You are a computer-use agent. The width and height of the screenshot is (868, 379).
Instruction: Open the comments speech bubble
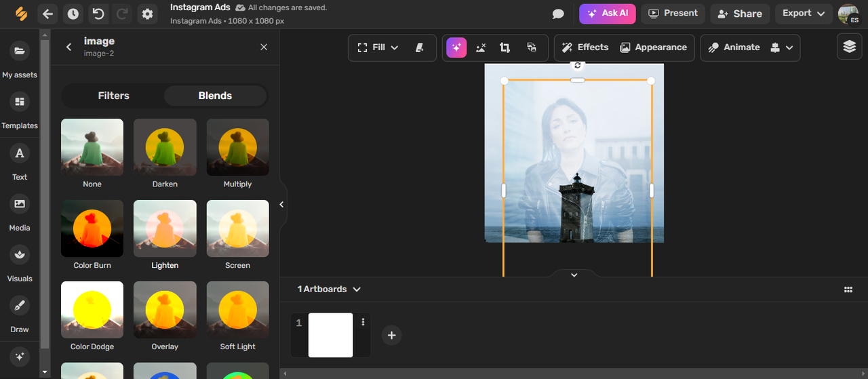pos(558,14)
